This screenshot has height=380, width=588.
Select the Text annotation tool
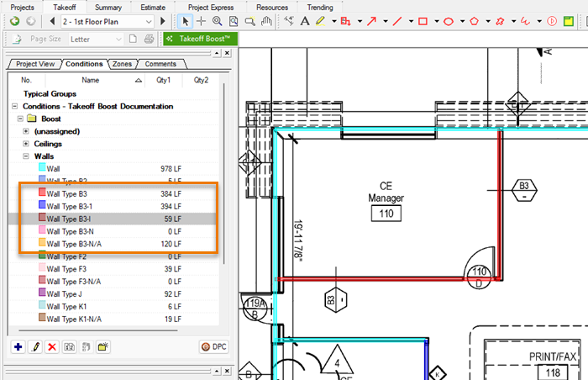pyautogui.click(x=305, y=21)
